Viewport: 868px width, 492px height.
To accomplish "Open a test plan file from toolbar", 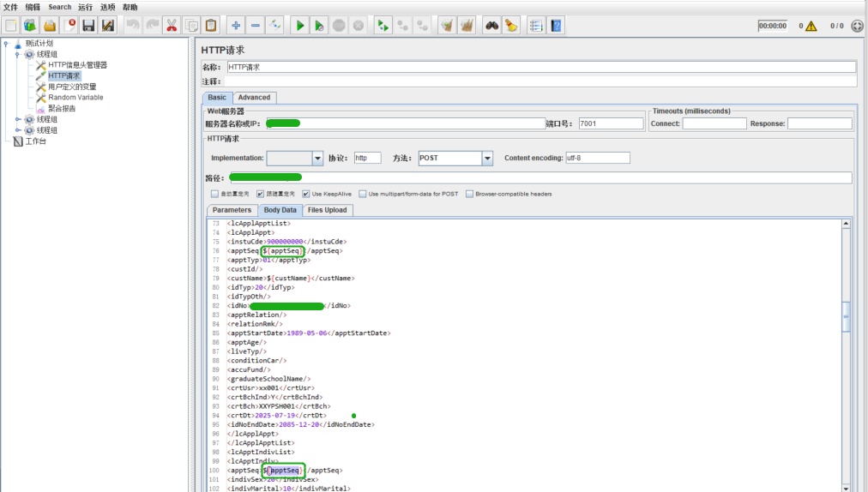I will coord(50,26).
